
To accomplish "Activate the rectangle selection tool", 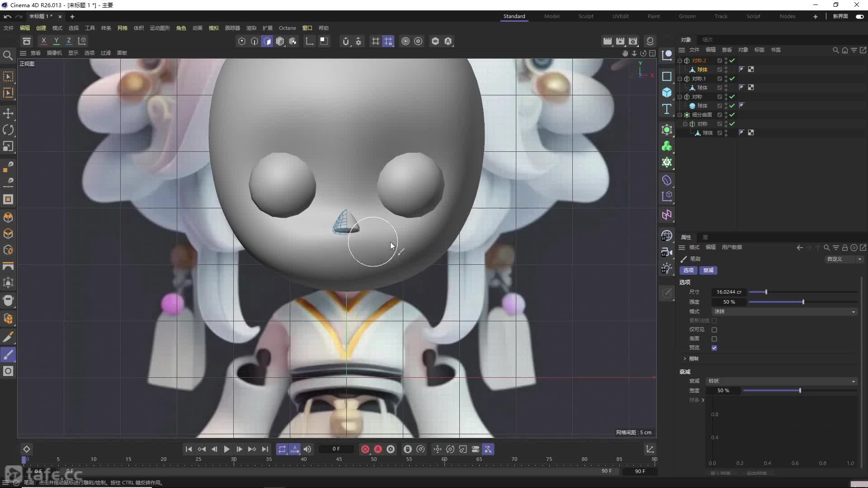I will tap(8, 76).
